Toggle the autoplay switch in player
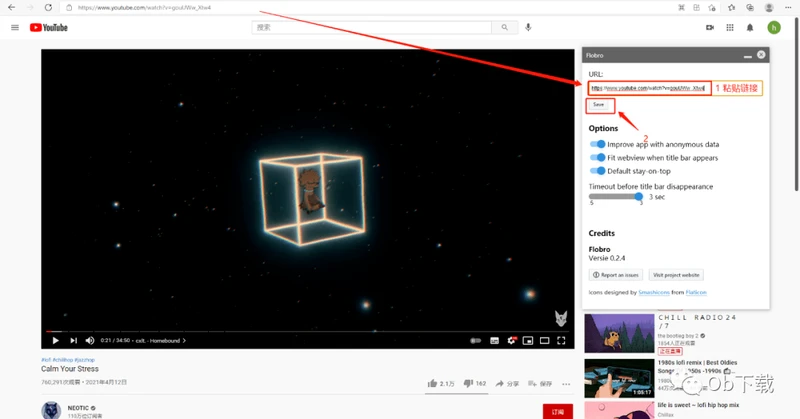Image resolution: width=800 pixels, height=419 pixels. [476, 340]
